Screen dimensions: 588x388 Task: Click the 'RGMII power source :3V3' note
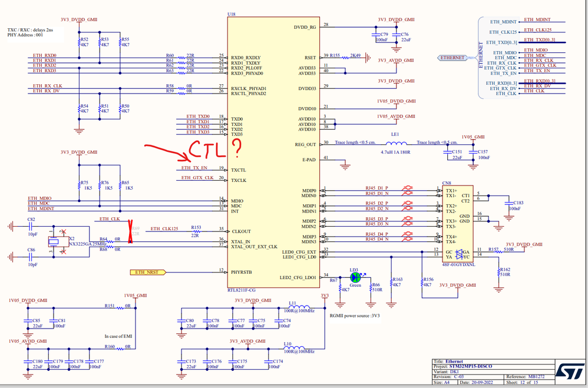coord(355,316)
